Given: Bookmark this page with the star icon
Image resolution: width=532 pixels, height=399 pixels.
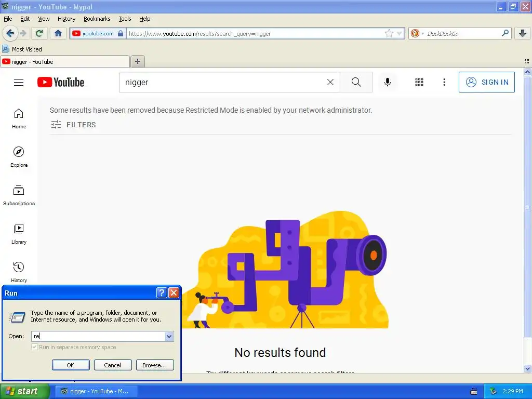Looking at the screenshot, I should (x=389, y=33).
